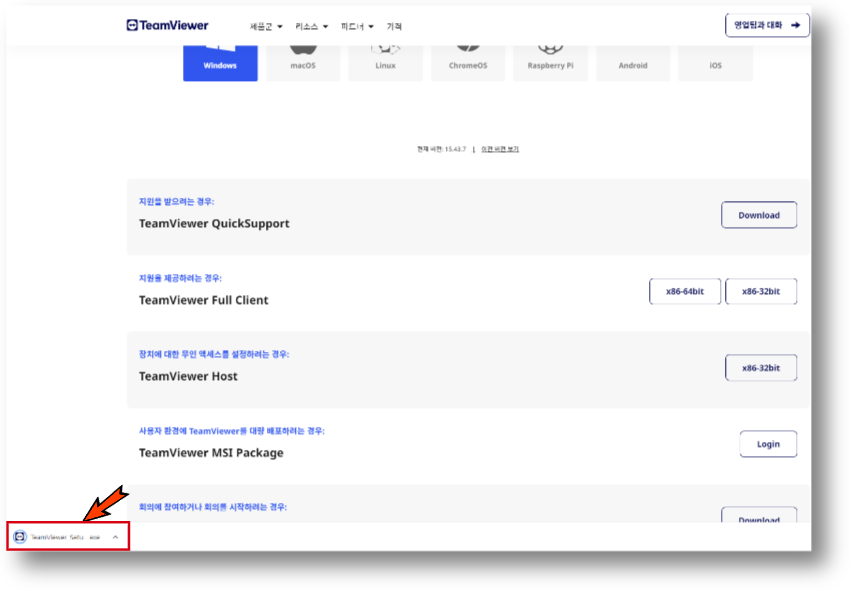The image size is (849, 590).
Task: Select the Windows platform tab
Action: coord(220,63)
